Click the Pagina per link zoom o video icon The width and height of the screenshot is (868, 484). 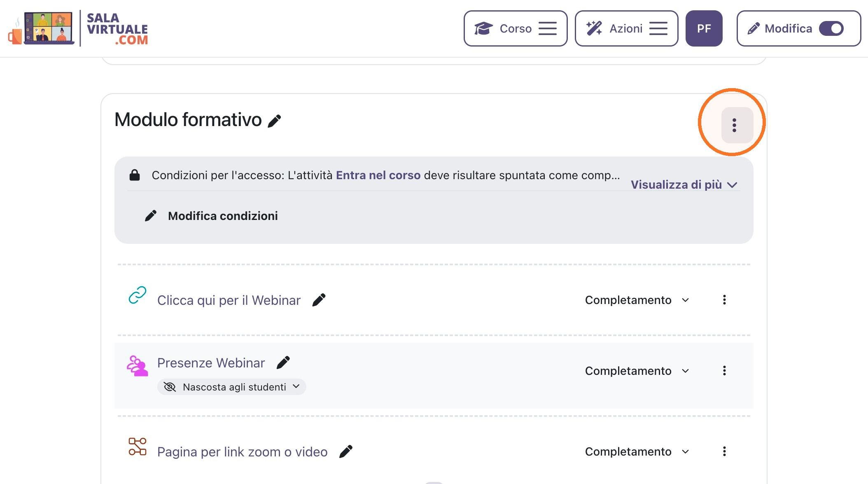coord(138,447)
